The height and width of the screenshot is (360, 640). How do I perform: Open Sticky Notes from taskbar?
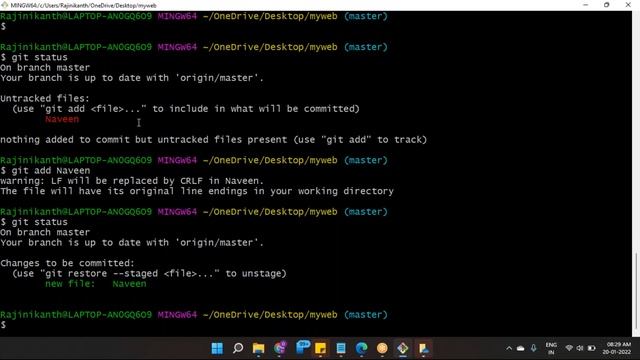(320, 348)
